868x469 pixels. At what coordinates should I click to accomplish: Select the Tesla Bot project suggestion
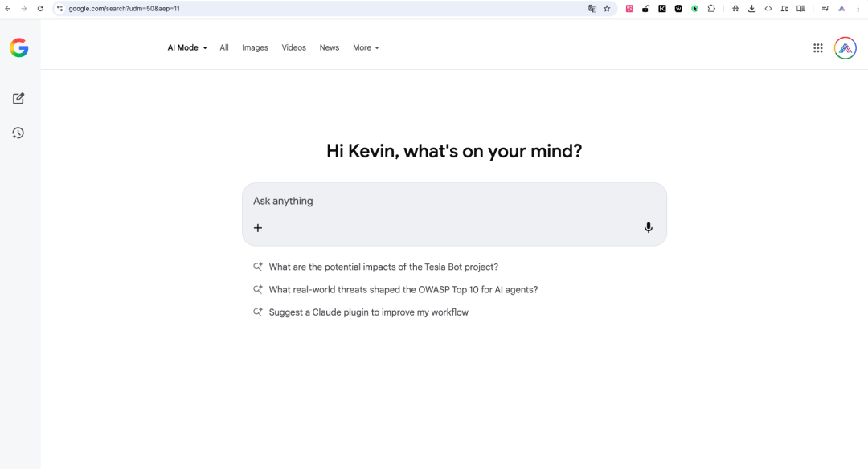click(x=383, y=267)
